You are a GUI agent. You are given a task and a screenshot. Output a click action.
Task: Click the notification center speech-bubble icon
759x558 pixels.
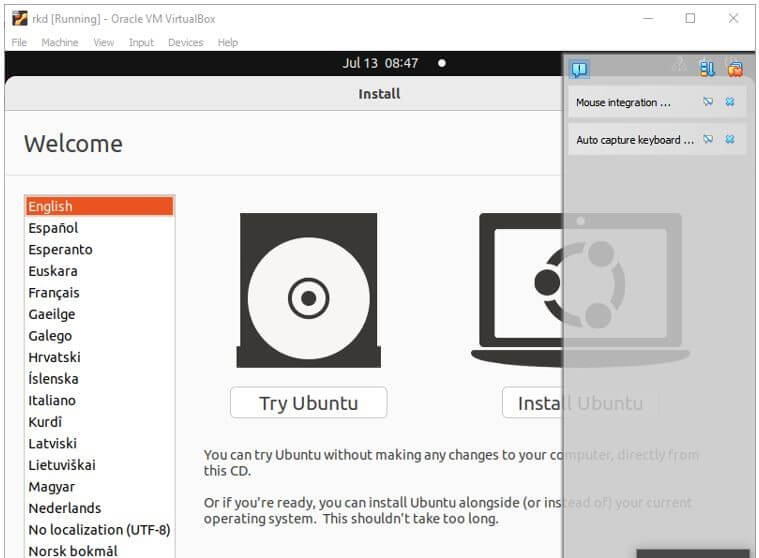579,69
